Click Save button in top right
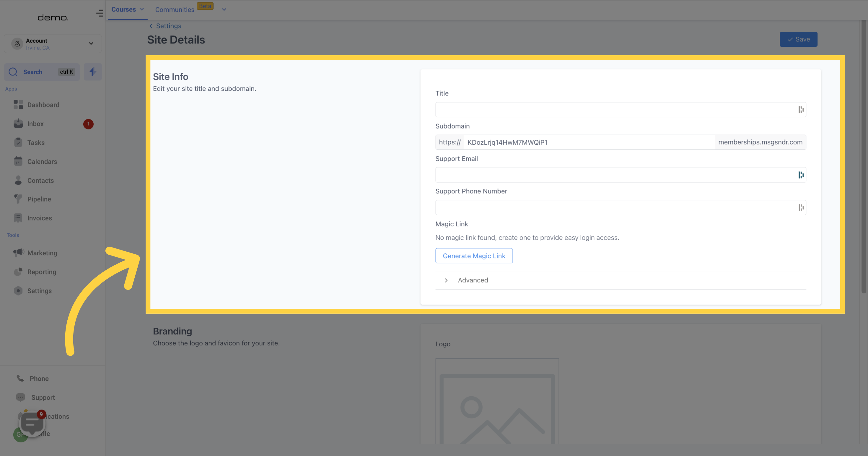Viewport: 868px width, 456px height. coord(799,39)
